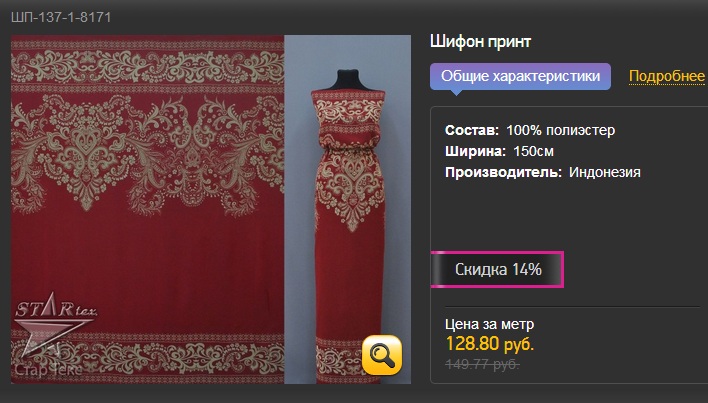This screenshot has width=708, height=403.
Task: Click the bottom ornamental border of fabric
Action: pos(148,359)
